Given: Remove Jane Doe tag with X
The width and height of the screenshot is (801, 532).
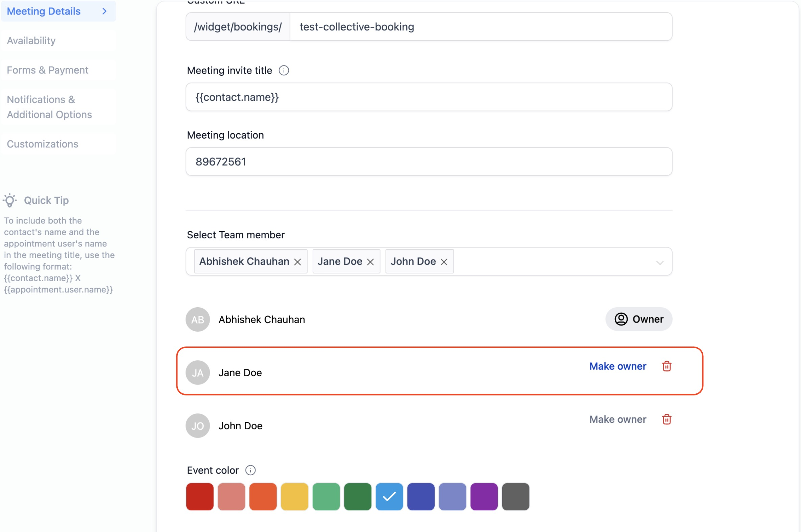Looking at the screenshot, I should tap(370, 262).
